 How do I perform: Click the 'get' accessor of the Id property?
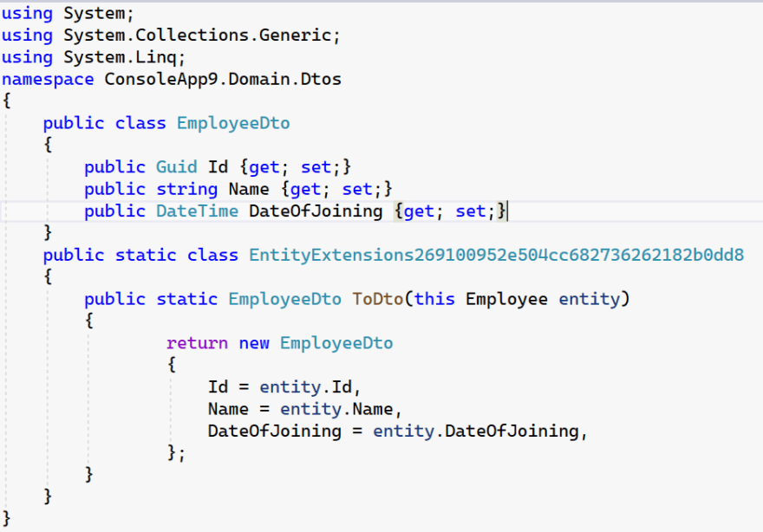[x=264, y=167]
